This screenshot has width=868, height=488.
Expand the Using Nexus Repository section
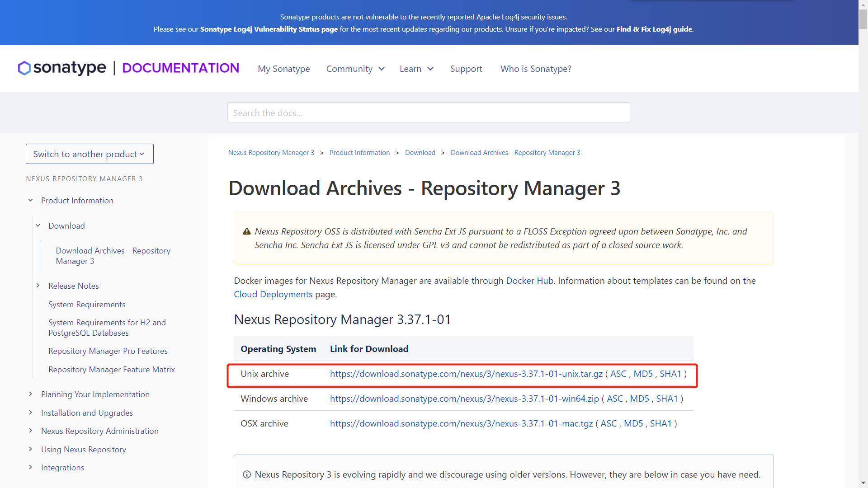point(31,449)
